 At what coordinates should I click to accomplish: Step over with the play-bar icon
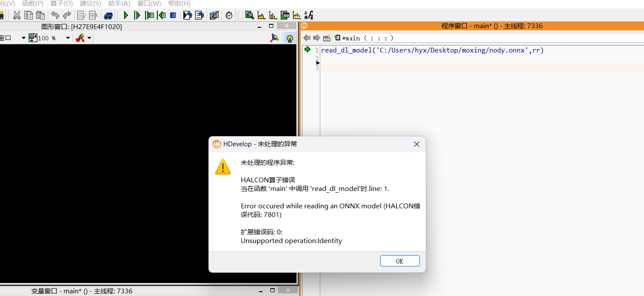137,15
